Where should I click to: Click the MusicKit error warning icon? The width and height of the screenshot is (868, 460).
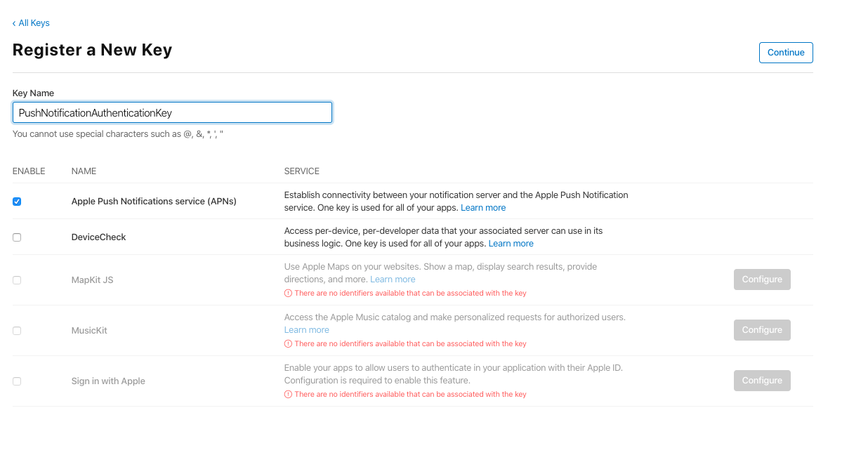(288, 344)
